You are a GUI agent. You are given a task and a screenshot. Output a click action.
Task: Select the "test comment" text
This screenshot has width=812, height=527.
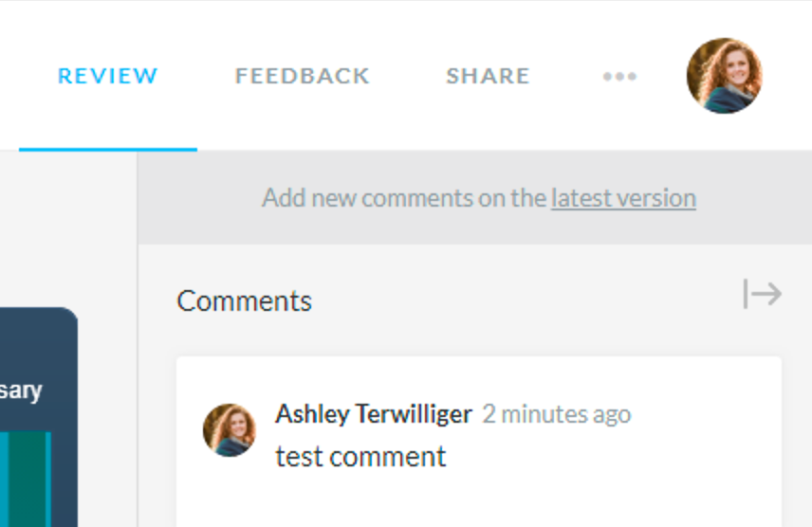point(360,457)
